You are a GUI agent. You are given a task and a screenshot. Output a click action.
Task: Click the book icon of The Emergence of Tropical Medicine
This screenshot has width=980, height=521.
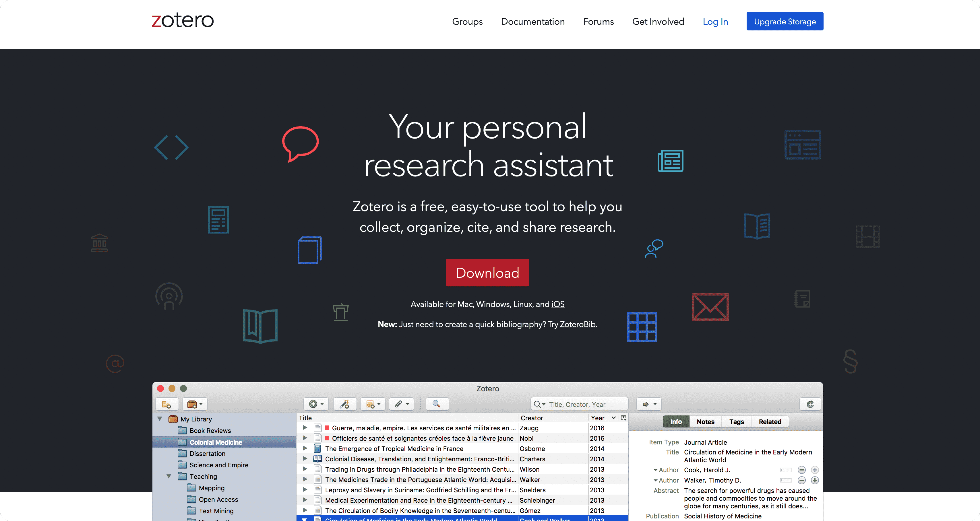(x=318, y=448)
